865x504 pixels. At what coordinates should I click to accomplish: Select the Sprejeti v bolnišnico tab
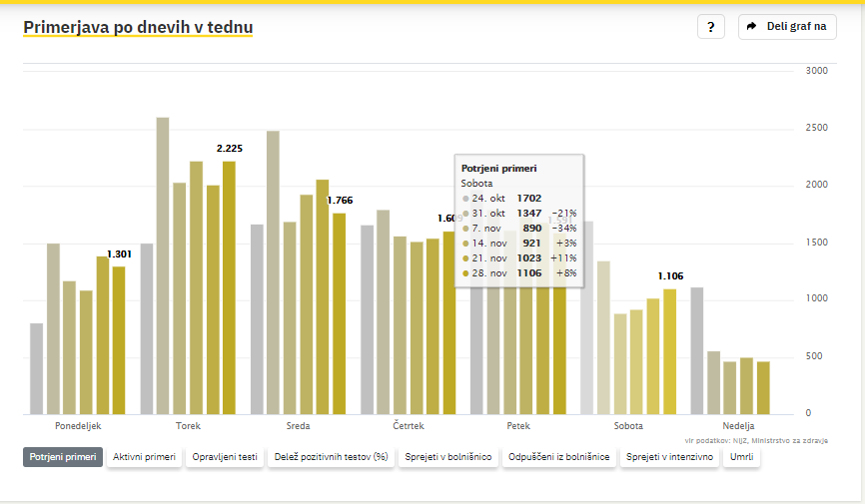click(447, 457)
